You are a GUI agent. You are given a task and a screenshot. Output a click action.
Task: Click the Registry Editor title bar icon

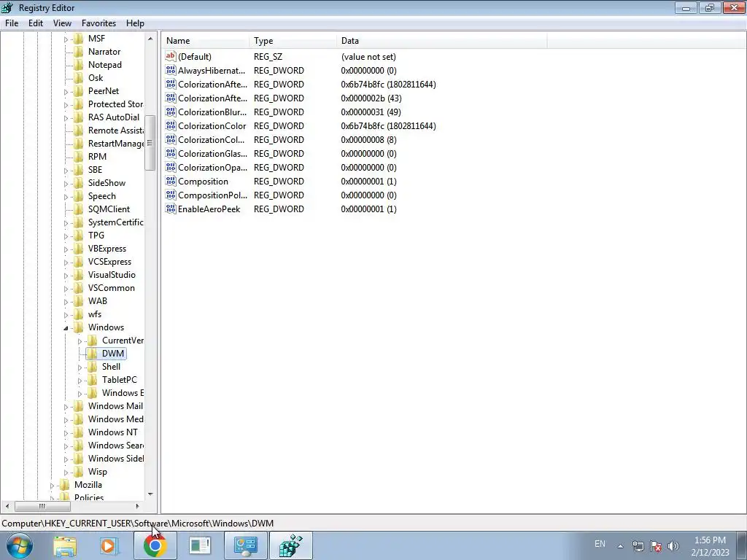pyautogui.click(x=7, y=7)
